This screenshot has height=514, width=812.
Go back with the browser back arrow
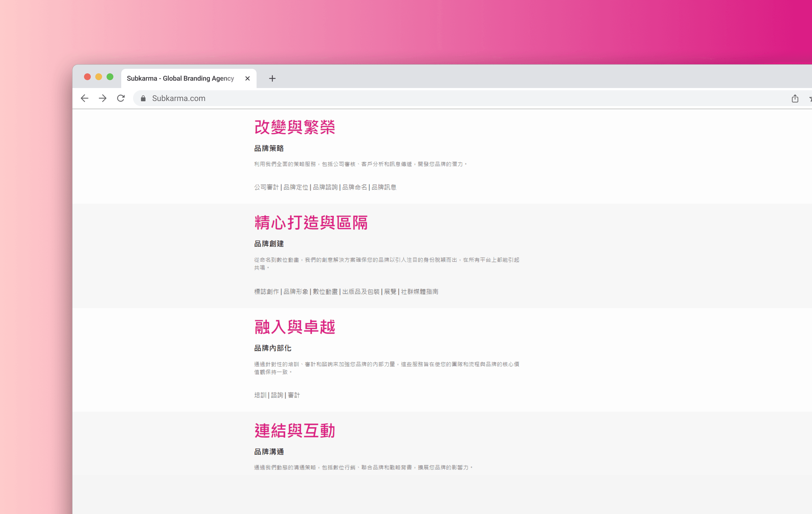(x=85, y=98)
